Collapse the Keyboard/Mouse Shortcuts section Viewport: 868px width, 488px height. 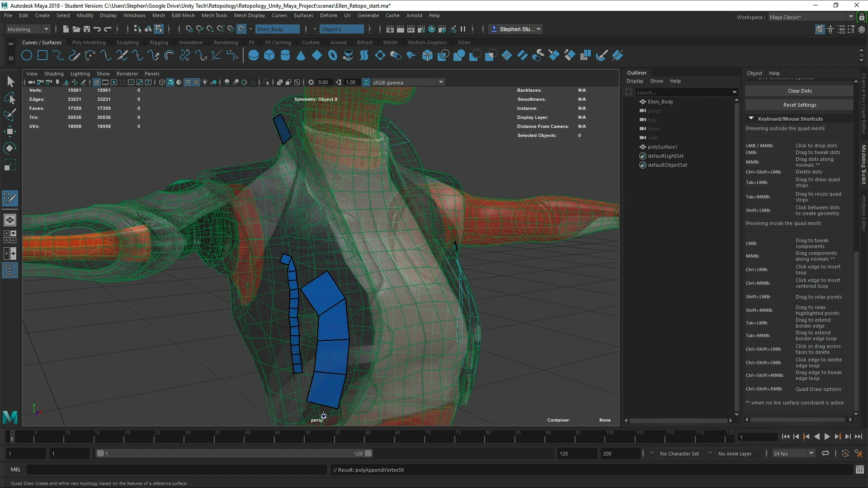pos(751,118)
